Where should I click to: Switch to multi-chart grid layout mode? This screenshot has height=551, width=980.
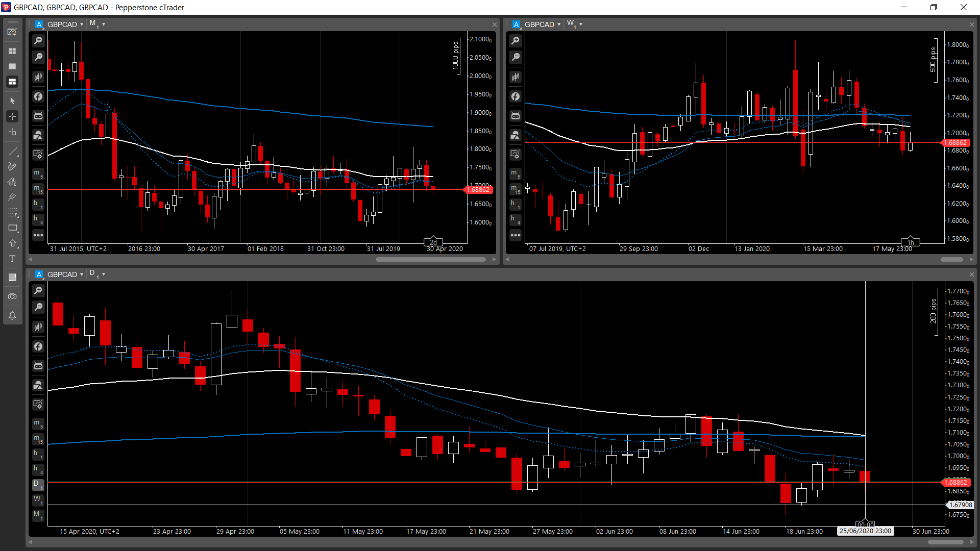tap(12, 51)
